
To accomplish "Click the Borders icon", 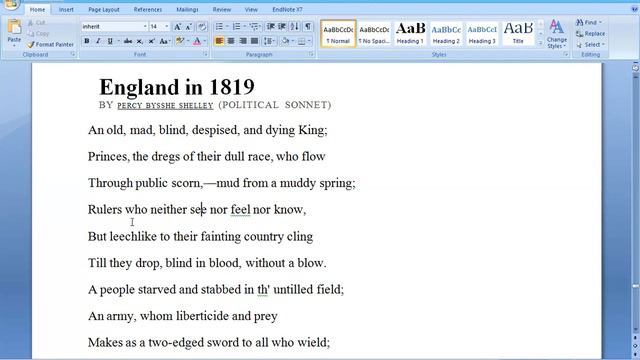I will [x=302, y=41].
